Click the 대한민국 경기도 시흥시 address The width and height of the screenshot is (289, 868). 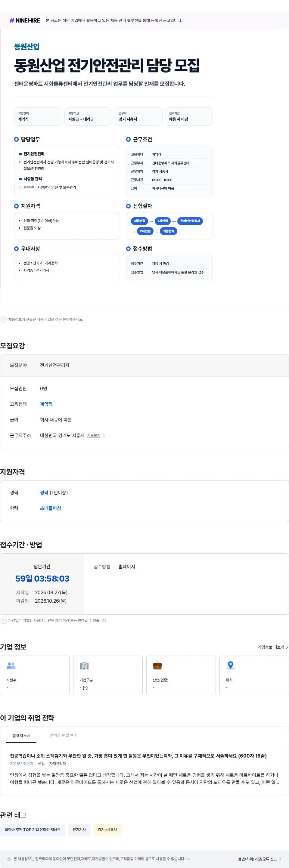click(x=62, y=435)
